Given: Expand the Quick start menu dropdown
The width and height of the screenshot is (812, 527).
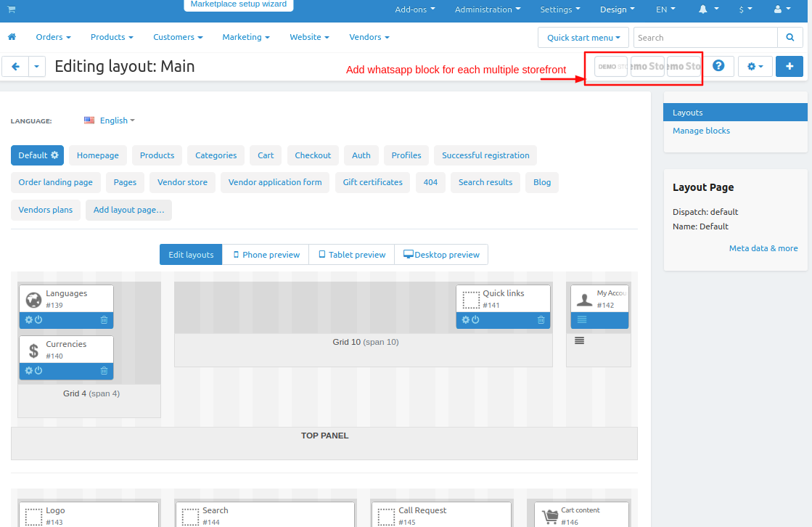Looking at the screenshot, I should [583, 38].
